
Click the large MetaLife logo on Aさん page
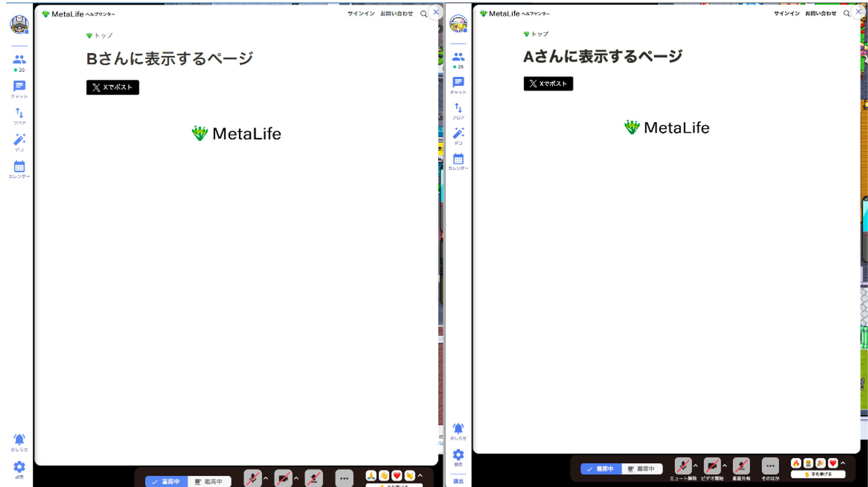point(667,128)
